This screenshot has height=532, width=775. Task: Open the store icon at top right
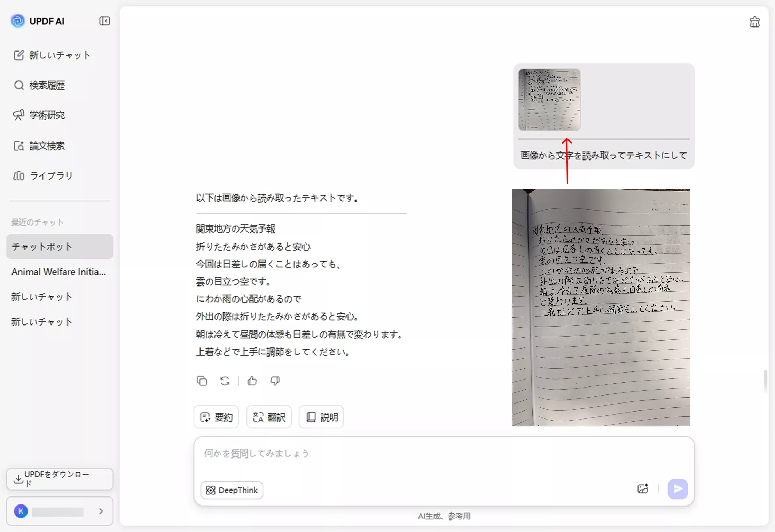pyautogui.click(x=755, y=22)
